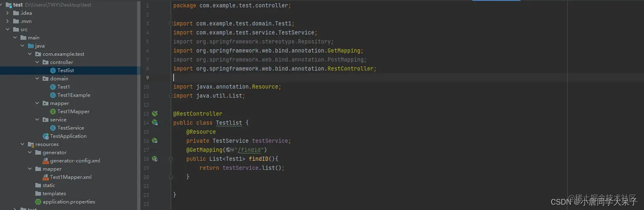Image resolution: width=644 pixels, height=210 pixels.
Task: Collapse the import block fold marker on line 3
Action: (171, 23)
